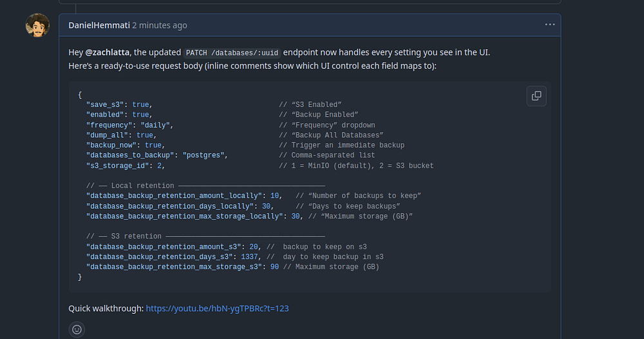This screenshot has width=644, height=339.
Task: Copy the JSON code block contents
Action: (536, 96)
